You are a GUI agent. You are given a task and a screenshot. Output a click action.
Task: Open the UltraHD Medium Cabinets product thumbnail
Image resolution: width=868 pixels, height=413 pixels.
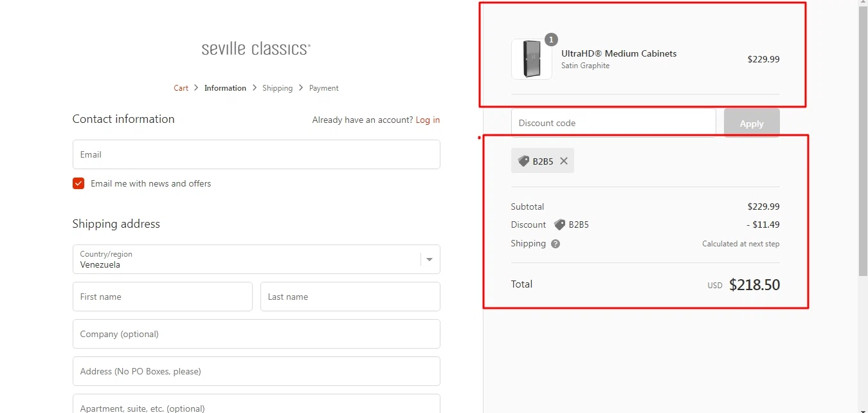(531, 59)
